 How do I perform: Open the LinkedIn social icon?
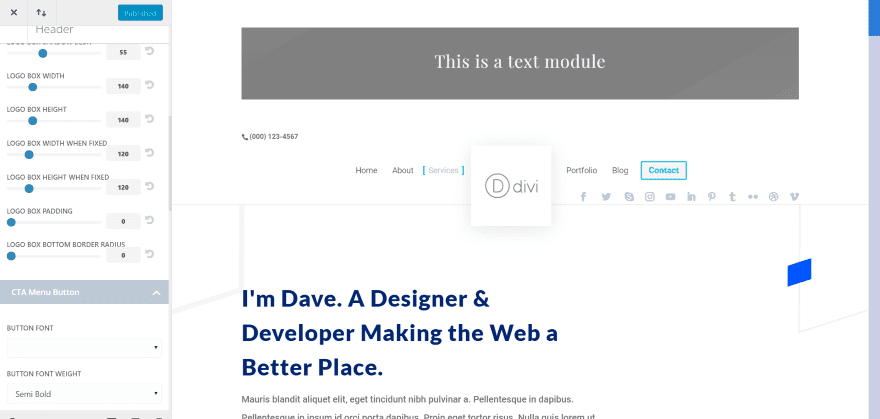click(x=691, y=197)
